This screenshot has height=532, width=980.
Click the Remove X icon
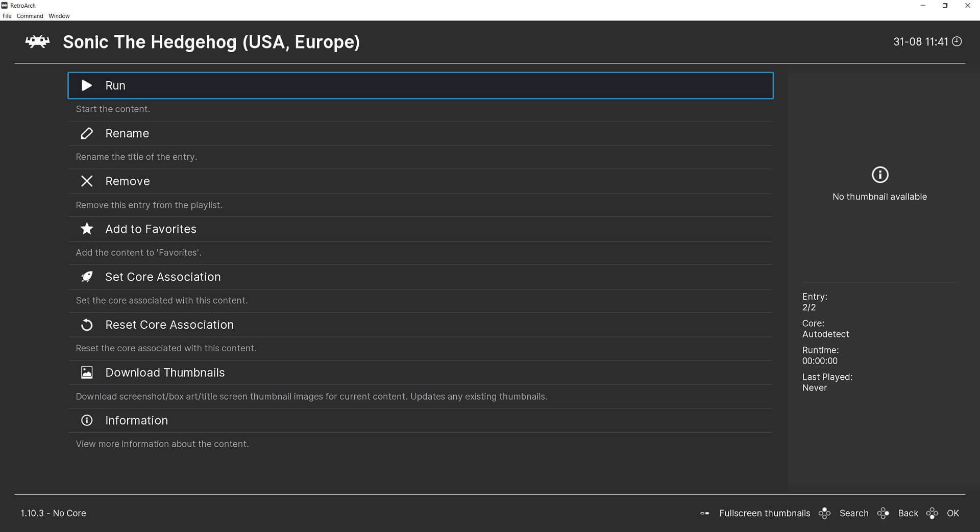coord(87,181)
